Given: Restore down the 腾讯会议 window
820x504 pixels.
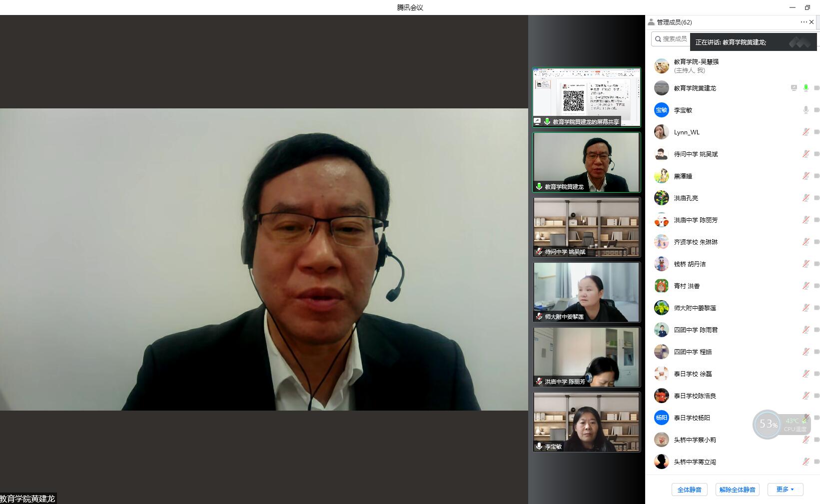Looking at the screenshot, I should click(x=807, y=7).
